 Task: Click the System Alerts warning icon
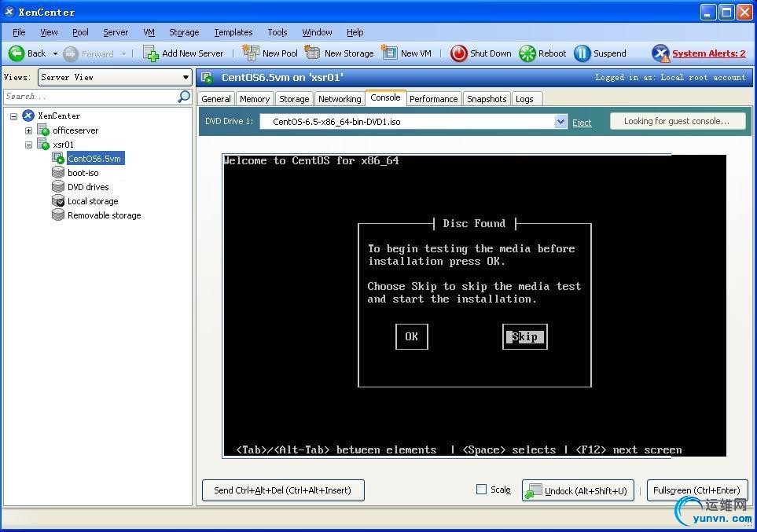pos(660,53)
